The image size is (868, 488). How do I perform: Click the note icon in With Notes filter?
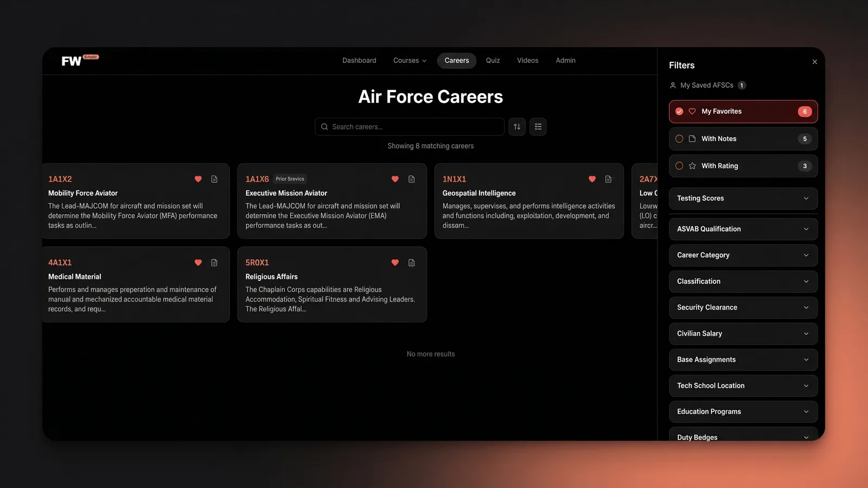pyautogui.click(x=692, y=139)
